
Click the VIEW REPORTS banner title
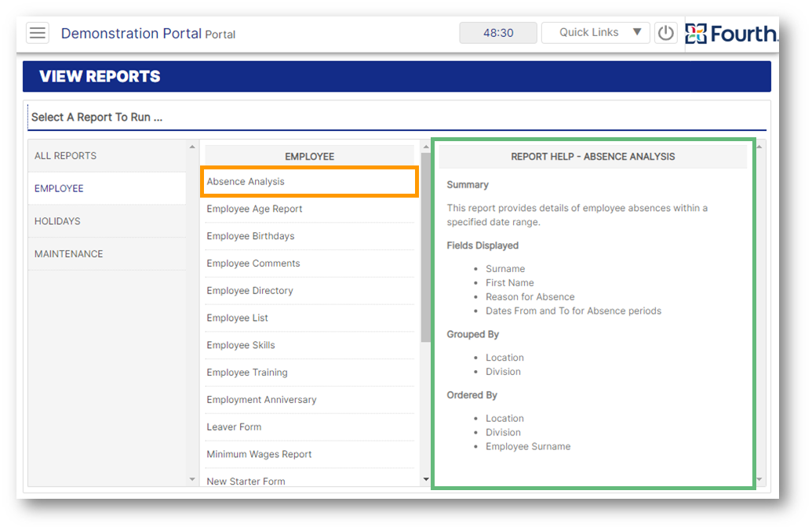pos(100,77)
